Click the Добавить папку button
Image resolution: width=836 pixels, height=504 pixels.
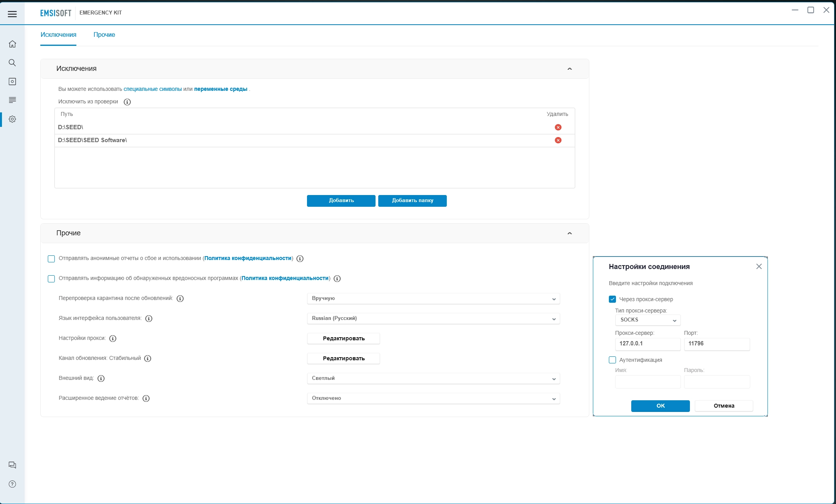[x=412, y=201]
